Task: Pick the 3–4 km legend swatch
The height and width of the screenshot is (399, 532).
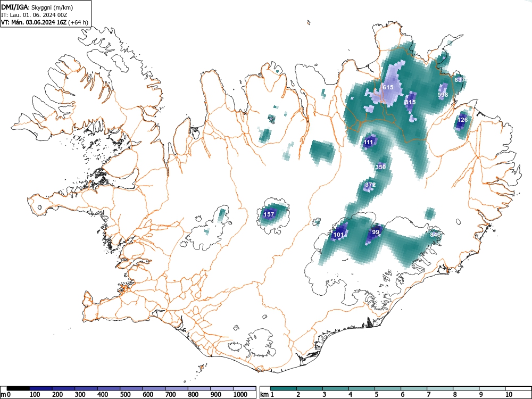Action: tap(336, 388)
